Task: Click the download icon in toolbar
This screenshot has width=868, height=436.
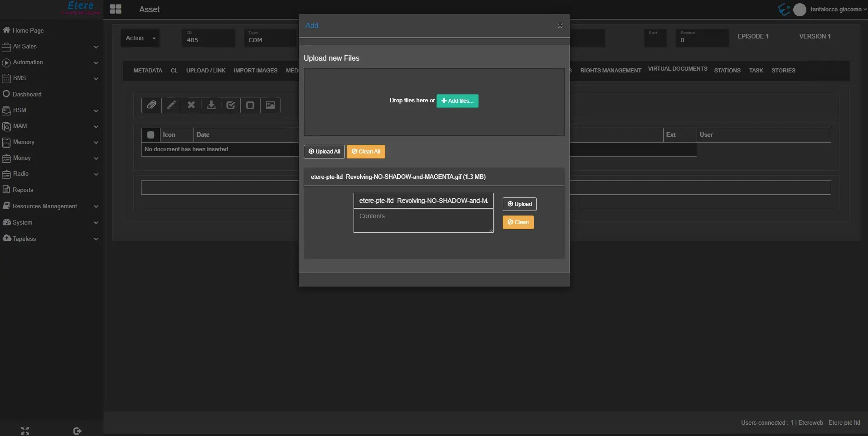Action: coord(211,105)
